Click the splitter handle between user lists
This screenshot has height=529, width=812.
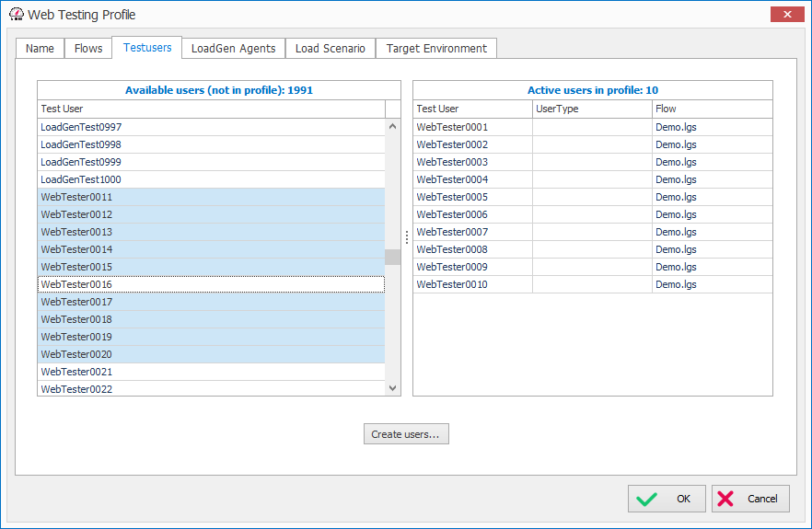tap(407, 237)
